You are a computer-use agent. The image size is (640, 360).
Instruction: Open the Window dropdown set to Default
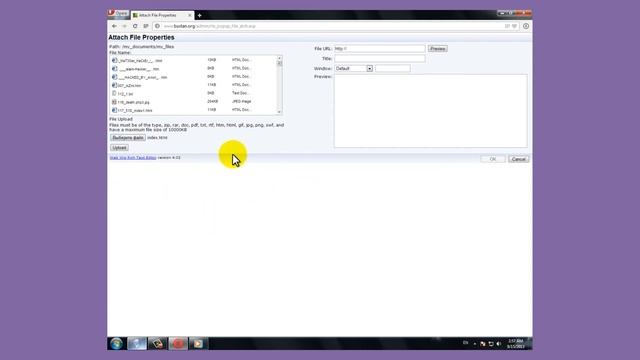(x=353, y=69)
